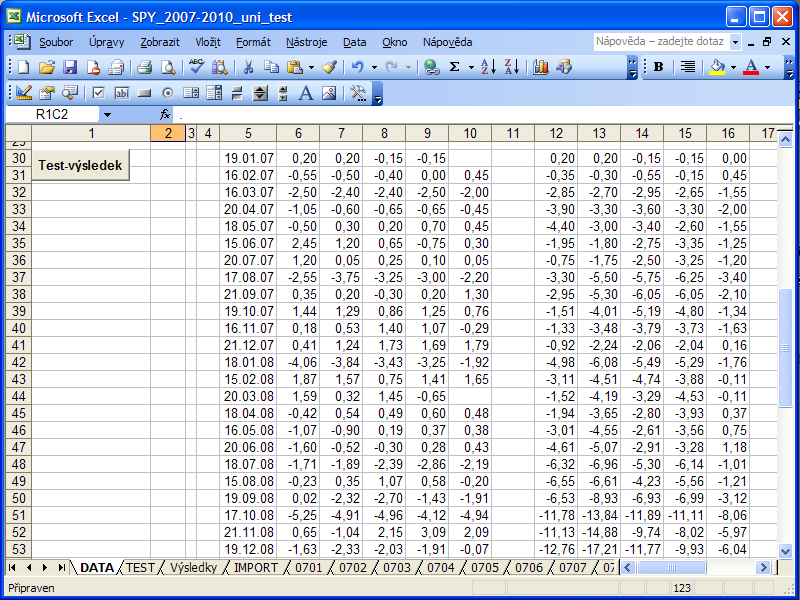Image resolution: width=800 pixels, height=600 pixels.
Task: Select the Toggle Button control tool
Action: click(x=237, y=93)
